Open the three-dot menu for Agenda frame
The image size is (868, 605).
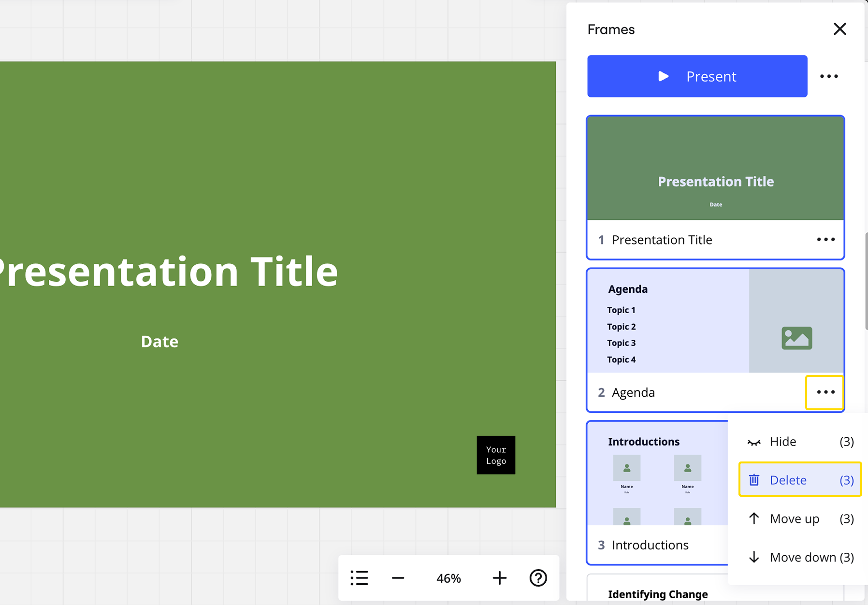click(x=825, y=392)
